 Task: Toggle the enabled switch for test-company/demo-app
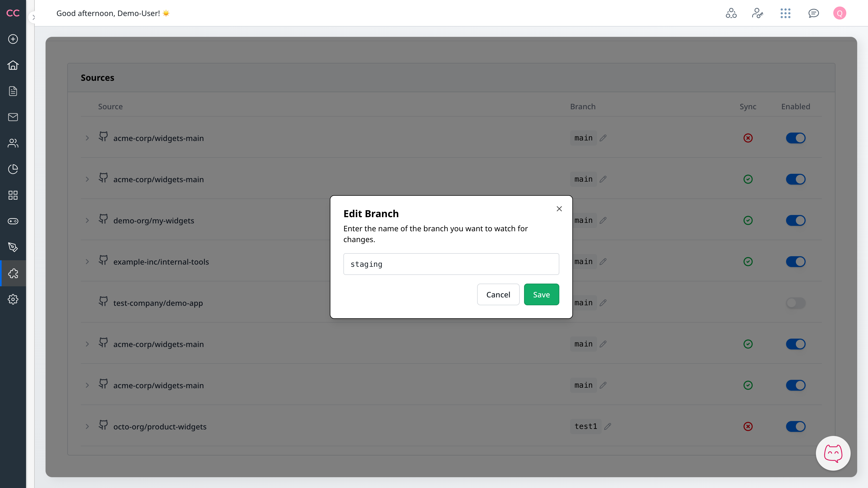[796, 303]
